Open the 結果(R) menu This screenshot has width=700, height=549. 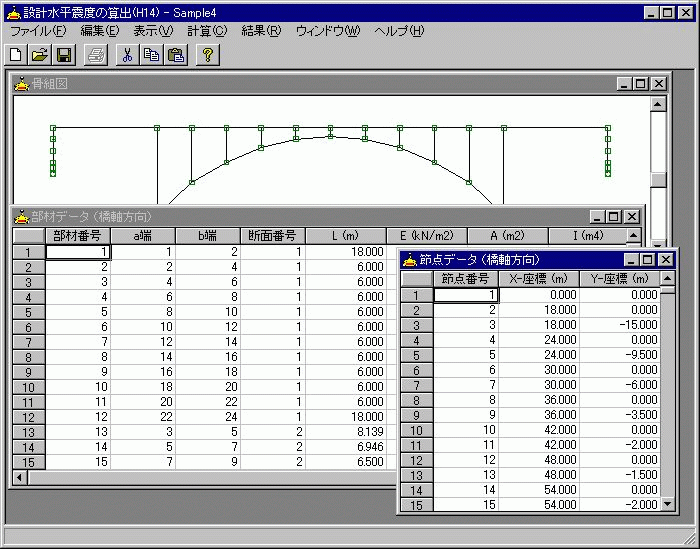[261, 31]
